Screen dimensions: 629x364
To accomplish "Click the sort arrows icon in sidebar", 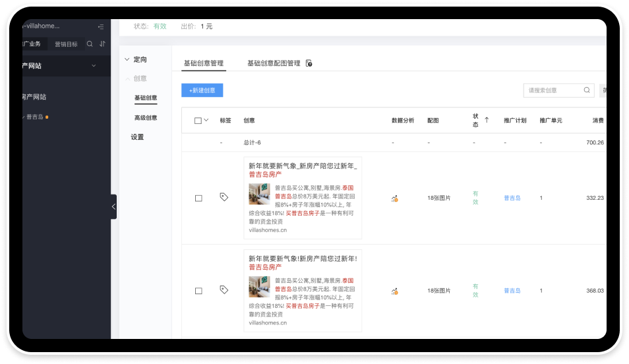I will tap(103, 44).
